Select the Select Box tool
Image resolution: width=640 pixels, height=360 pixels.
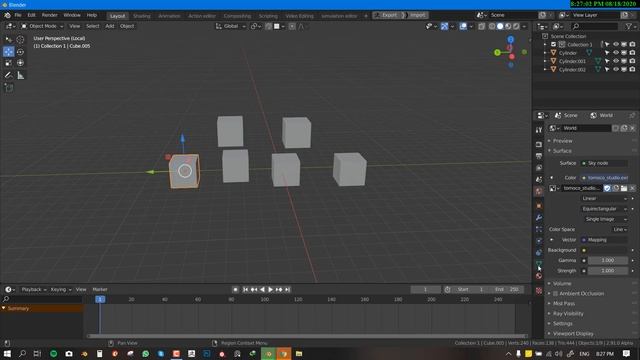click(9, 40)
